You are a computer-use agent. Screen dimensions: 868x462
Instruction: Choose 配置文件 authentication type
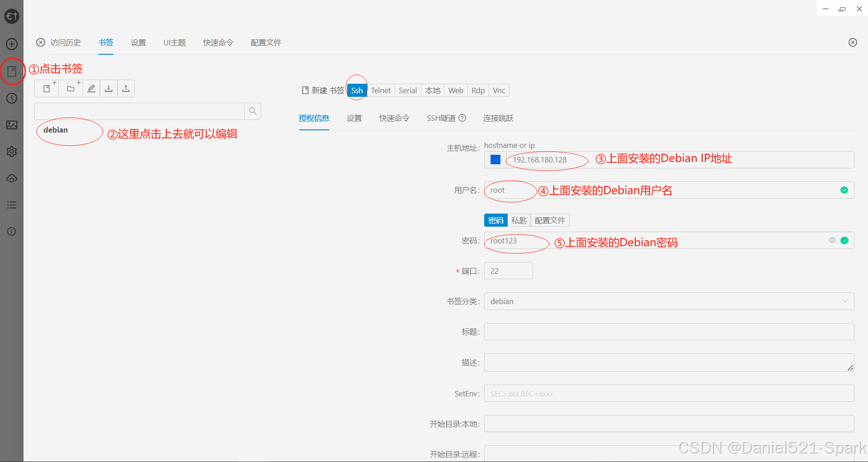[550, 220]
